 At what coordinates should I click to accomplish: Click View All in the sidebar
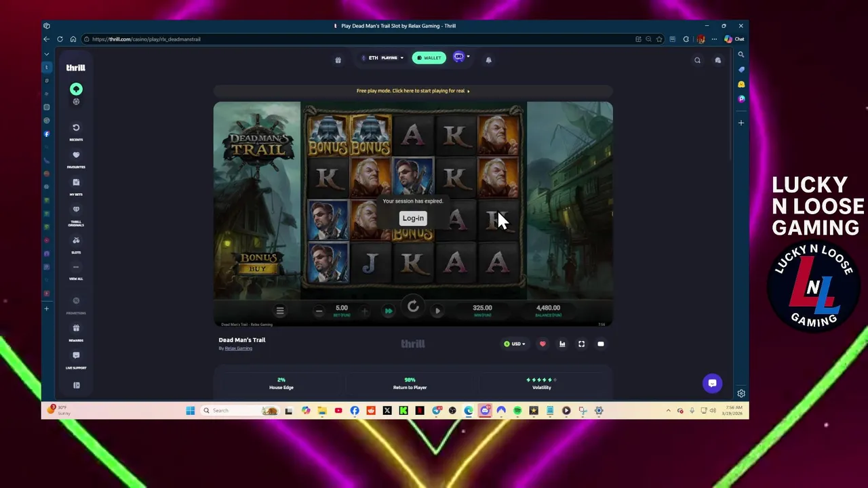(x=76, y=270)
